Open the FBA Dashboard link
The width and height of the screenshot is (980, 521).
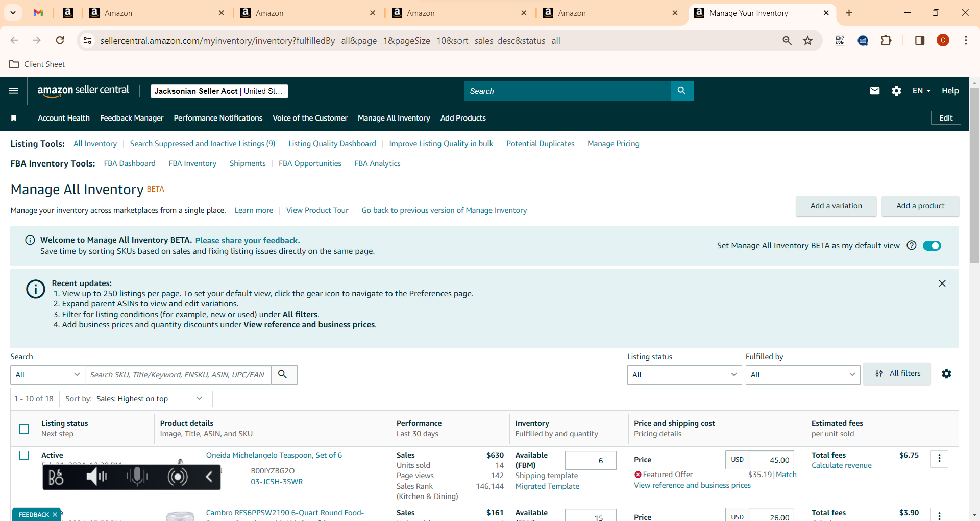point(130,163)
